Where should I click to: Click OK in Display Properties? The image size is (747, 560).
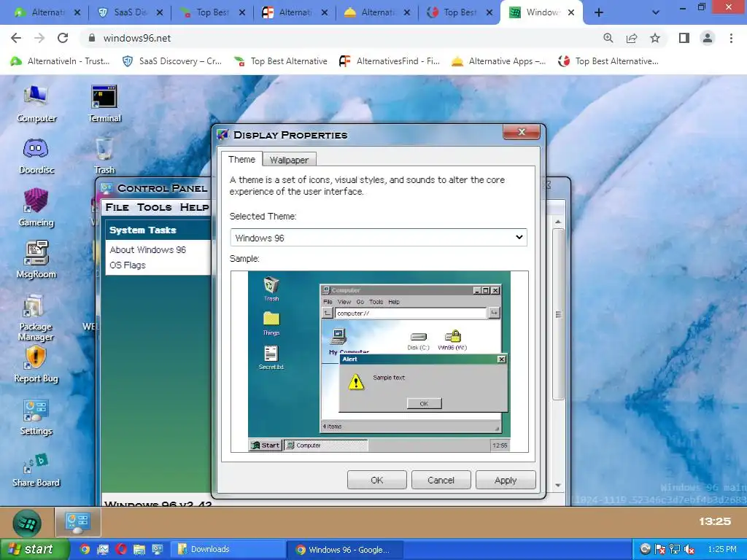pos(377,480)
